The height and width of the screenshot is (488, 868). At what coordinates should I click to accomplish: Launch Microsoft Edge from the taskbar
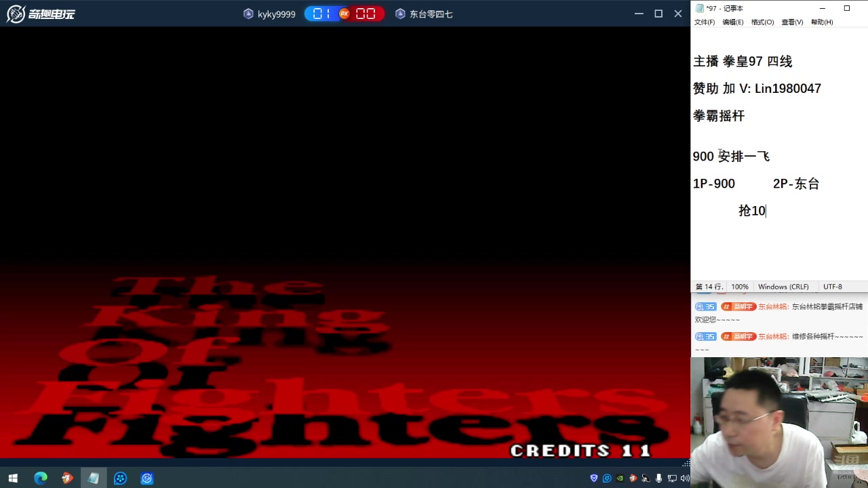click(x=41, y=479)
